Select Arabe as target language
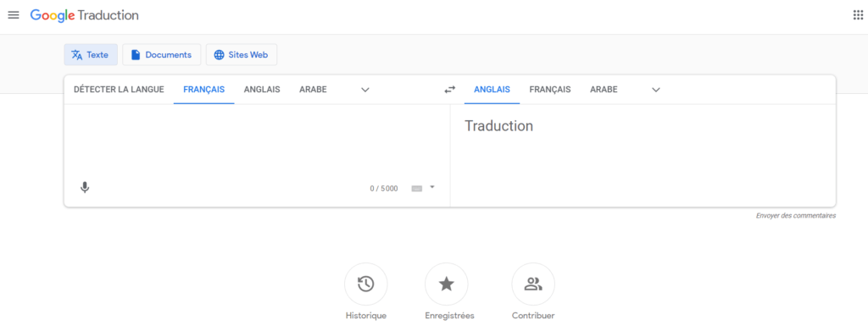The width and height of the screenshot is (868, 331). coord(604,90)
